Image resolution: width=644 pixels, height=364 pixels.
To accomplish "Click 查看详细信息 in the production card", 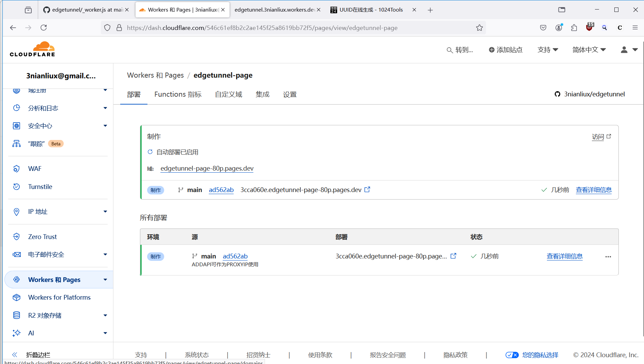I will click(x=594, y=190).
